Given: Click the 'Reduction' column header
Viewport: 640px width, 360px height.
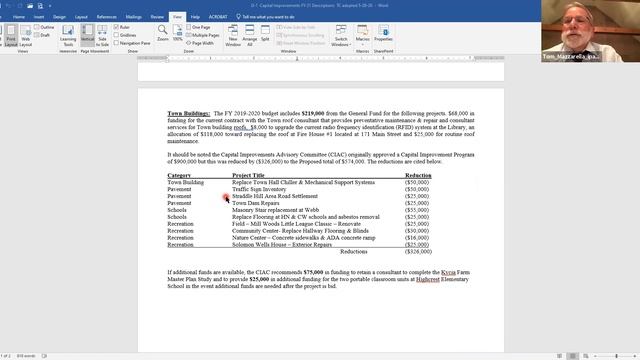Looking at the screenshot, I should coord(418,176).
